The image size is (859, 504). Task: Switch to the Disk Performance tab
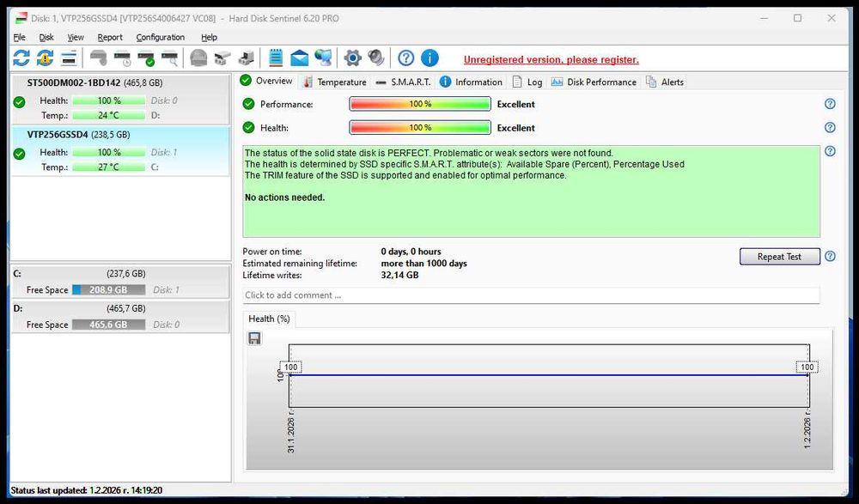pos(594,82)
